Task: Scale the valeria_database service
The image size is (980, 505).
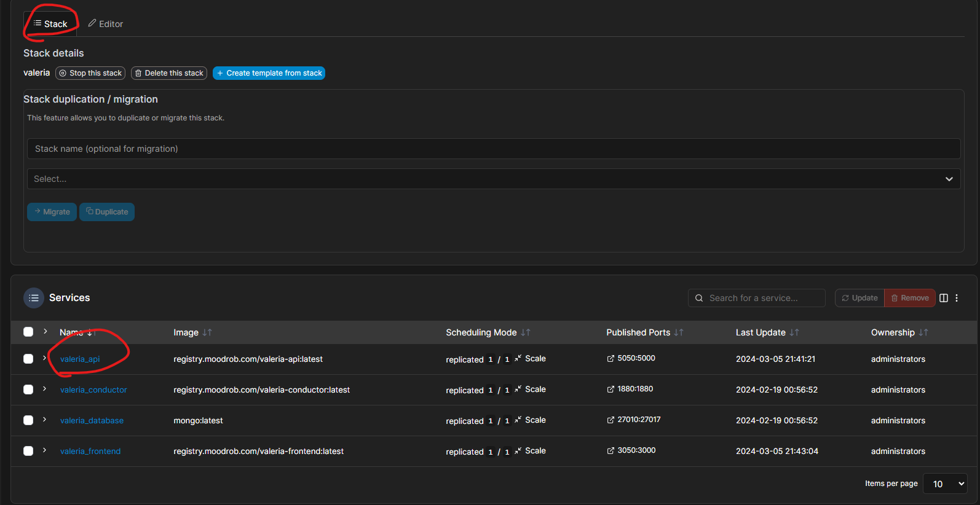Action: [x=531, y=420]
